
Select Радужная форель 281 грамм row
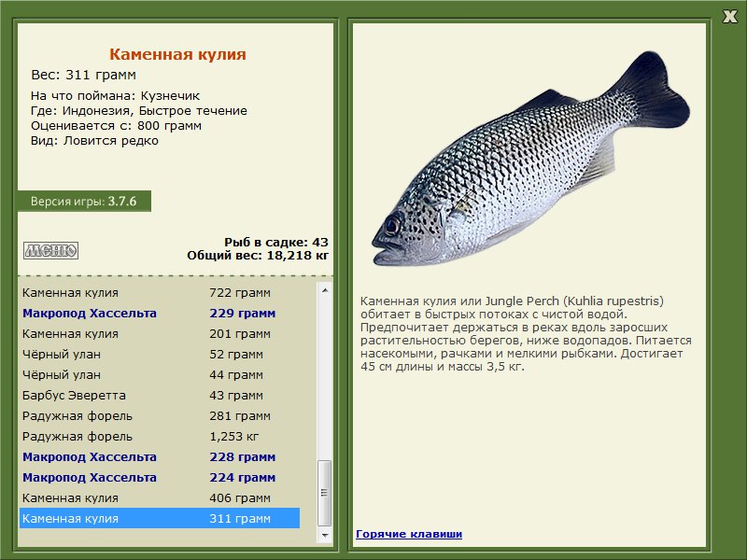pyautogui.click(x=160, y=415)
